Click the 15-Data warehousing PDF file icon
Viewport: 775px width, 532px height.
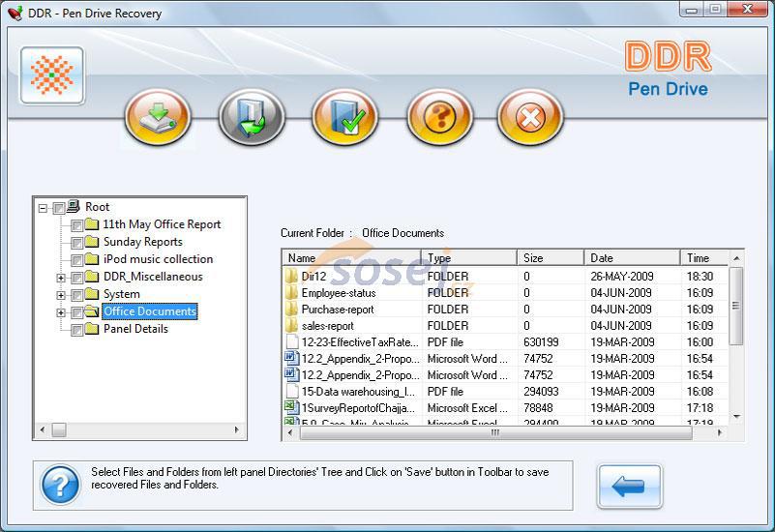click(292, 391)
